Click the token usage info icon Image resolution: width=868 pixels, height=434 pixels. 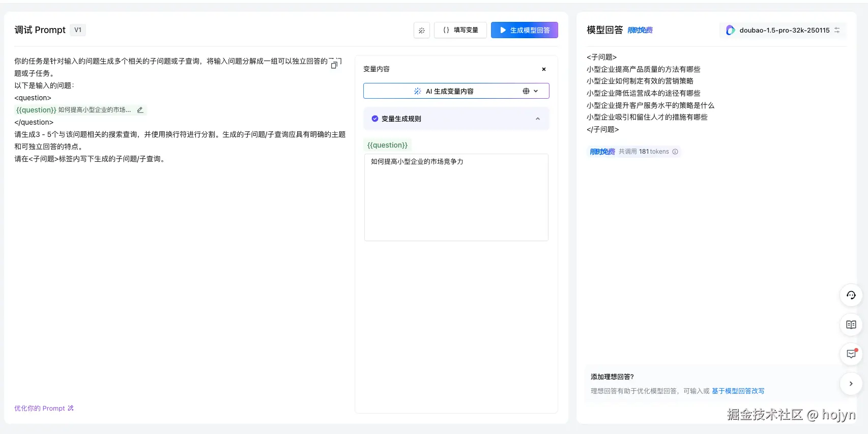tap(675, 152)
